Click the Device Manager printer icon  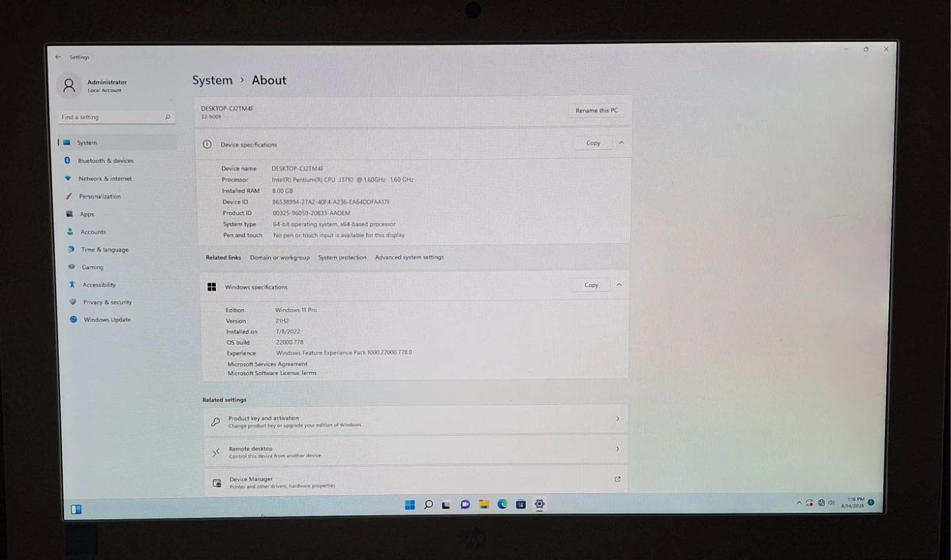[217, 483]
